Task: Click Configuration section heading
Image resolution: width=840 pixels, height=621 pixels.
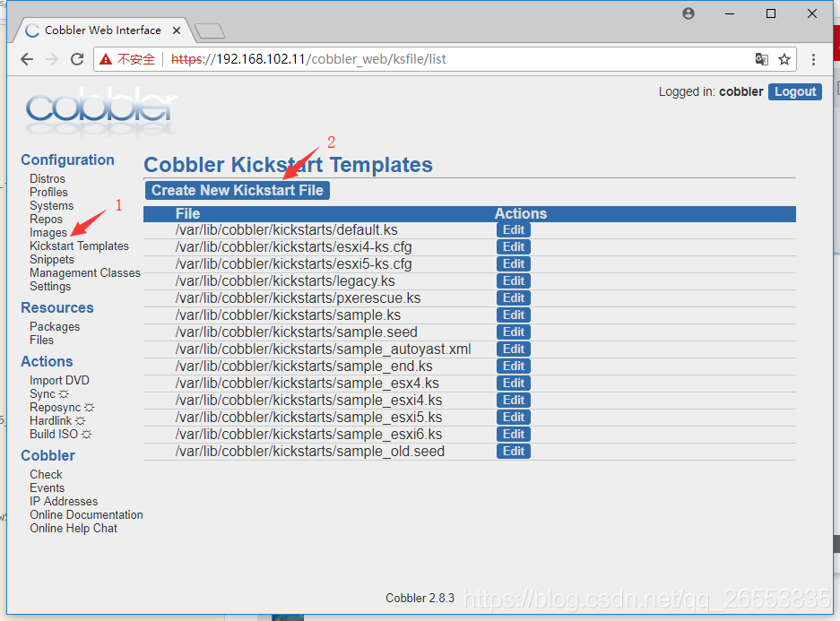Action: click(67, 160)
